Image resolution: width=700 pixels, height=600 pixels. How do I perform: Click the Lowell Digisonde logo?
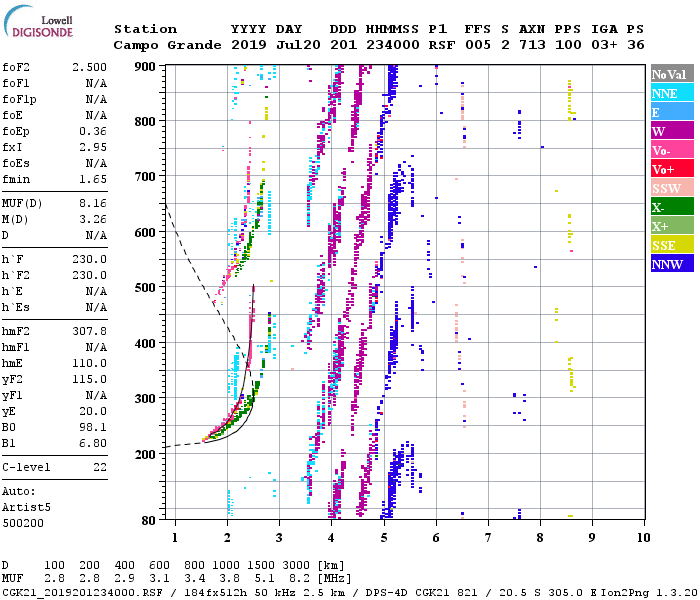click(x=38, y=22)
